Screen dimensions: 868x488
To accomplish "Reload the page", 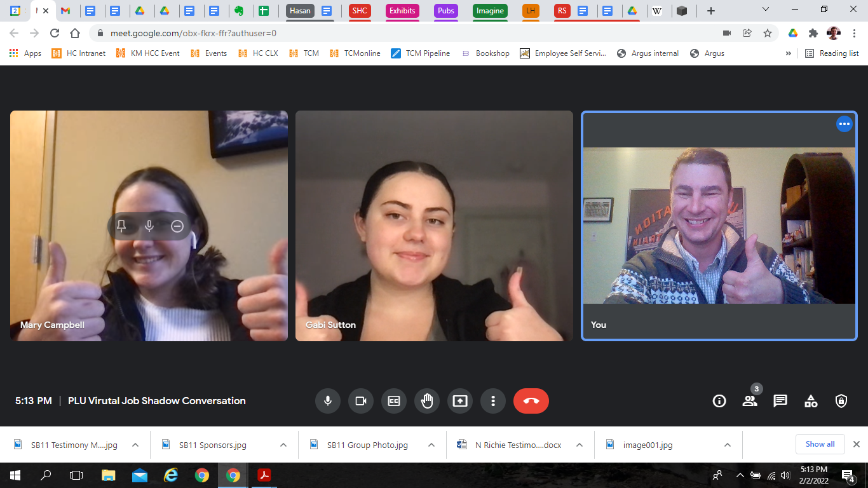I will click(55, 33).
